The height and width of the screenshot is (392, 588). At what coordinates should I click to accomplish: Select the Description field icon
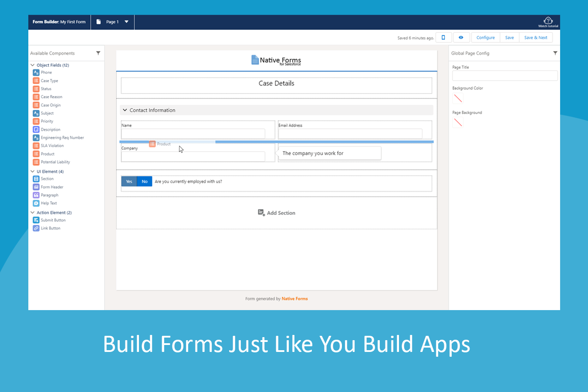[x=36, y=129]
